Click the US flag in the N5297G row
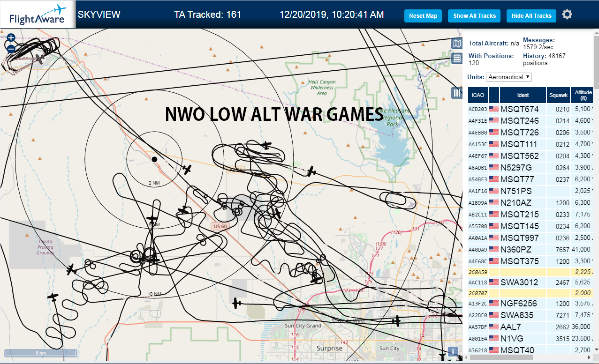 coord(494,168)
